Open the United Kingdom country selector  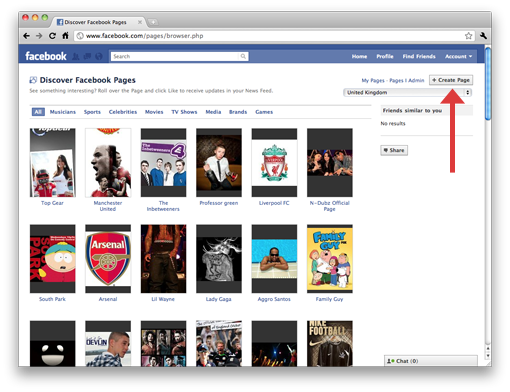click(407, 92)
